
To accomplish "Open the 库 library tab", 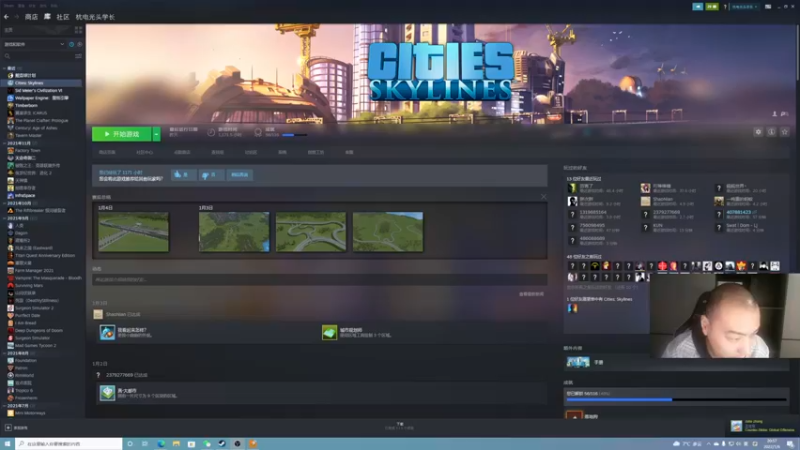I will 47,17.
